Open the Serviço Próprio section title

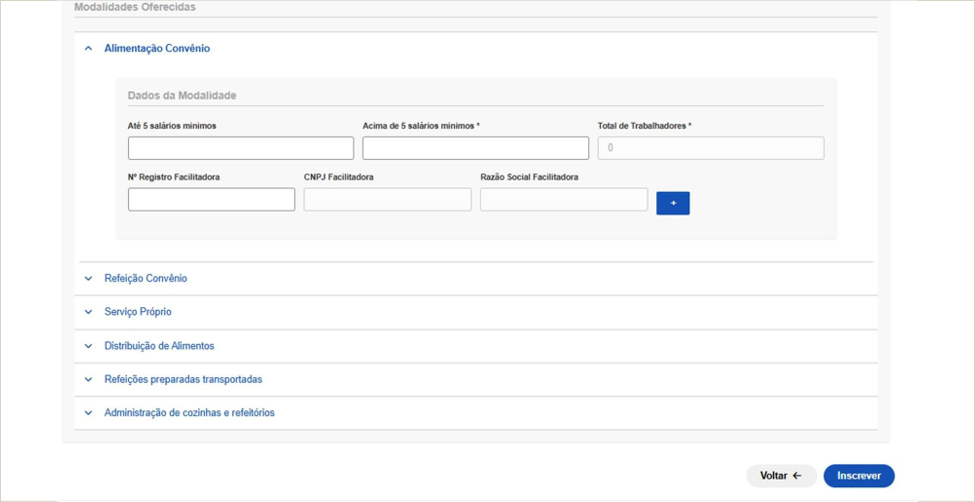(x=138, y=312)
